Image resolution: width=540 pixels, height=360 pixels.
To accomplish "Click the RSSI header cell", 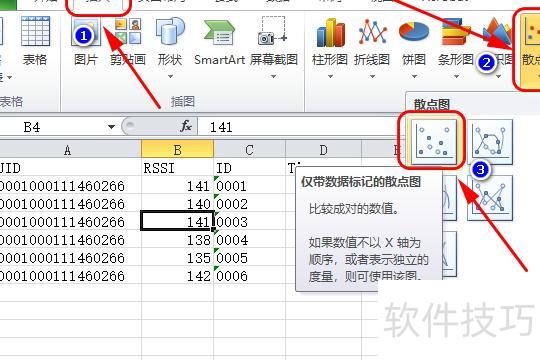I will pyautogui.click(x=177, y=168).
